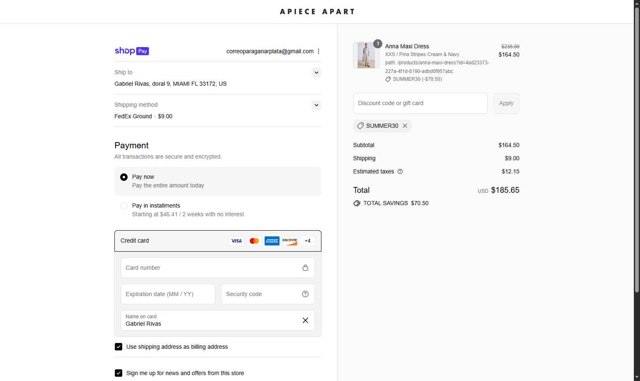Expand the Ship to address section
Screen dimensions: 640x381
pyautogui.click(x=316, y=73)
